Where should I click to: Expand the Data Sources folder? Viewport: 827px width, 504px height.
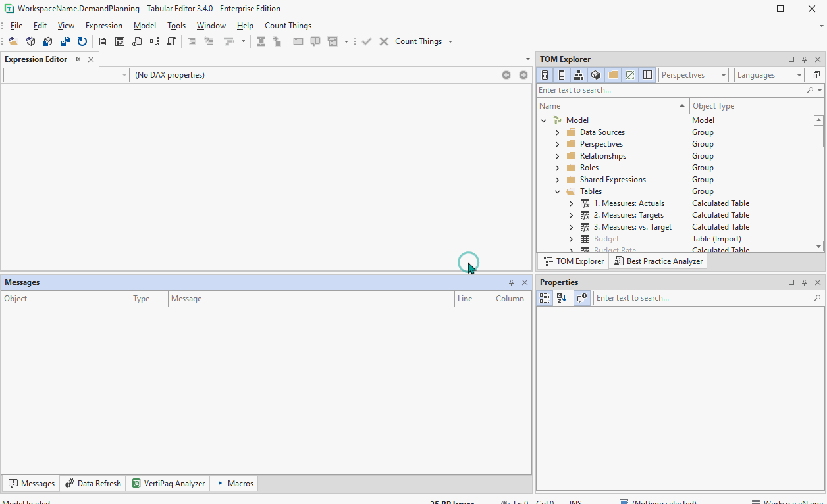(558, 132)
